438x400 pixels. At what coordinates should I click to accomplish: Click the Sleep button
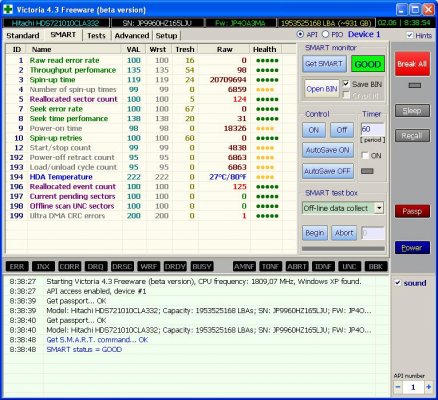point(412,111)
